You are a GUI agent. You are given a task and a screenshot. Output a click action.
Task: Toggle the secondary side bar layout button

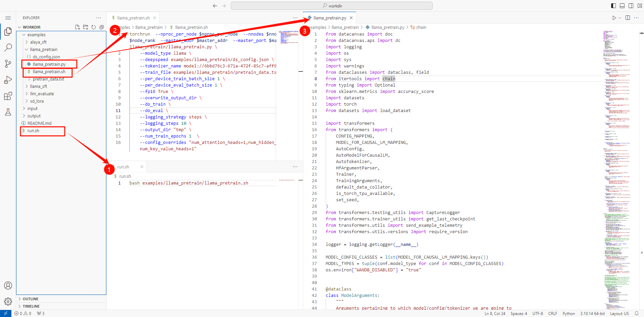pyautogui.click(x=631, y=6)
